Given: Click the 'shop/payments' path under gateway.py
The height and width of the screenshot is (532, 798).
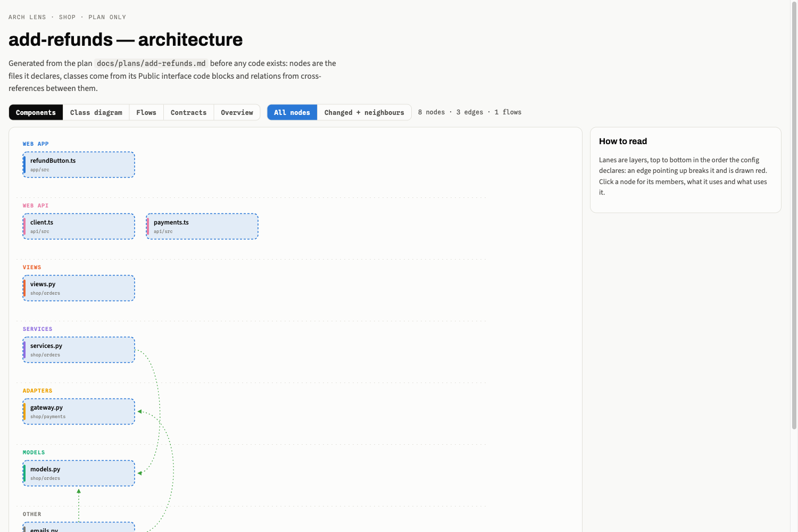Looking at the screenshot, I should click(x=48, y=417).
